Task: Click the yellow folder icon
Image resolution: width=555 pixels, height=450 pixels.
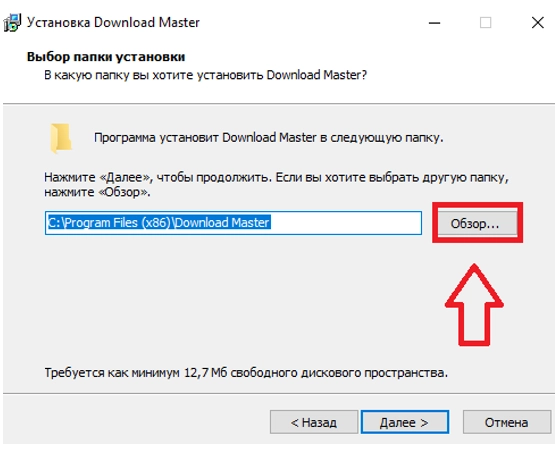Action: [x=61, y=138]
